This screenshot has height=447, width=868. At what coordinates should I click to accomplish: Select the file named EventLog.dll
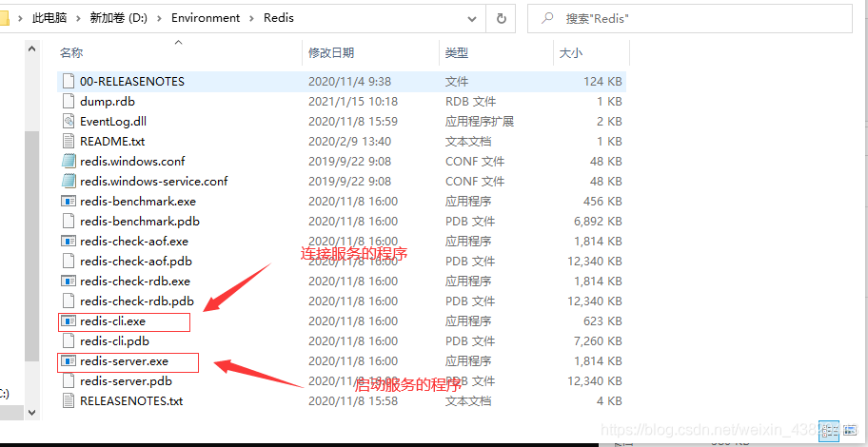[x=113, y=121]
